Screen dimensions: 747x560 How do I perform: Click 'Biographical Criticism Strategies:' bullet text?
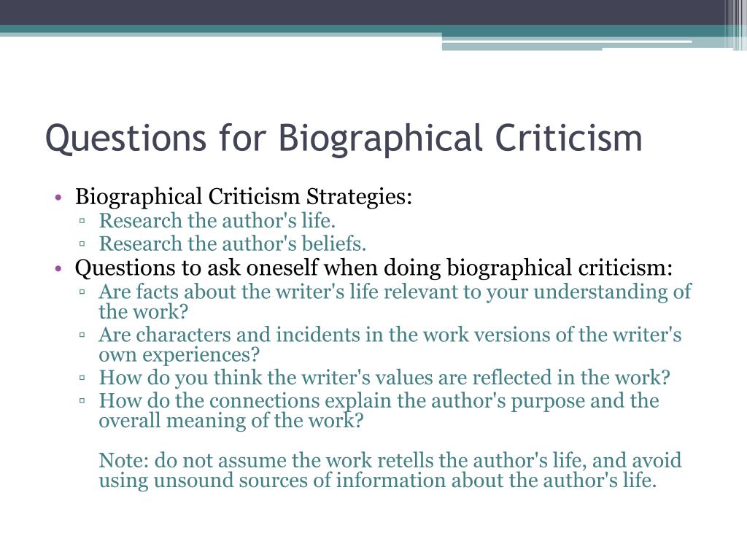pyautogui.click(x=244, y=196)
